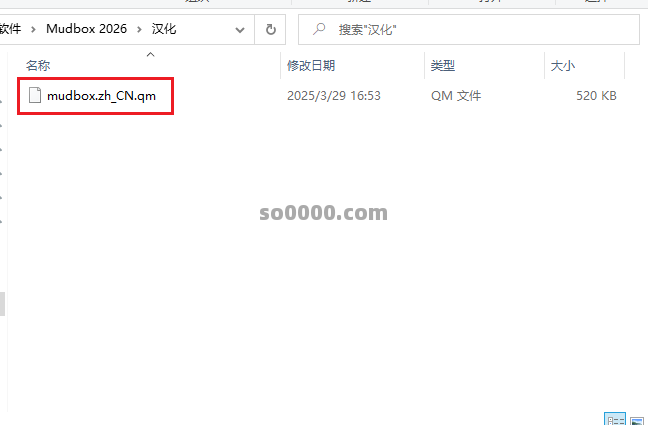Screen dimensions: 648x425
Task: Sort by 修改日期 column header
Action: [x=311, y=65]
